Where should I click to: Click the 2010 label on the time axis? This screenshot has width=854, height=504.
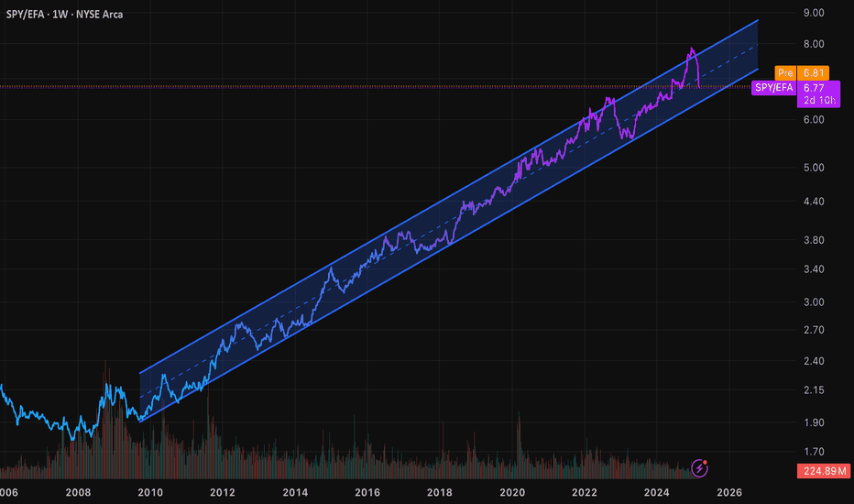[150, 493]
